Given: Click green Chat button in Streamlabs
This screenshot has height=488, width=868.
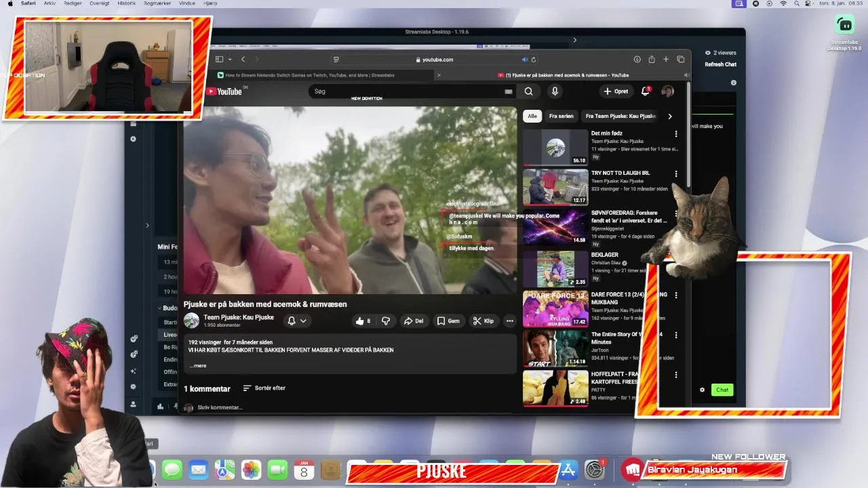Looking at the screenshot, I should pos(722,390).
